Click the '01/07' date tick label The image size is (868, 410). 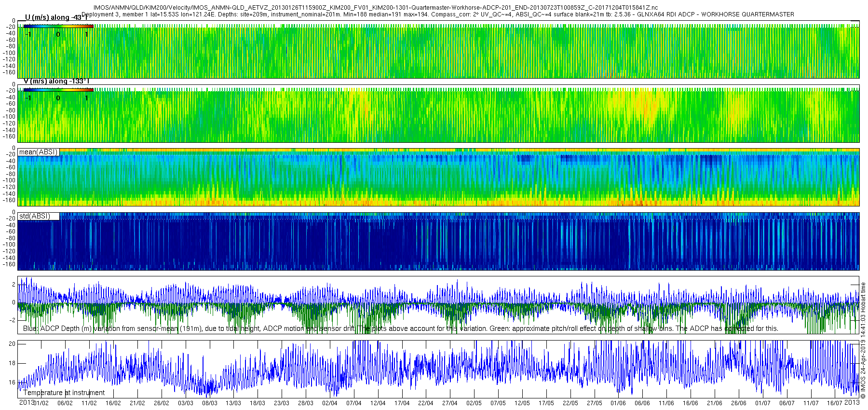pos(763,403)
